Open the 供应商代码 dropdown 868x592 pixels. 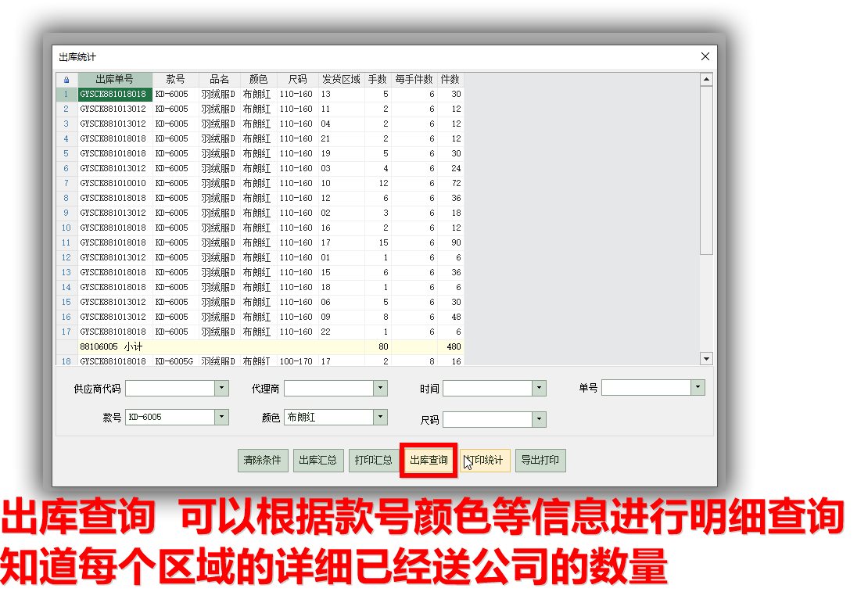coord(222,388)
